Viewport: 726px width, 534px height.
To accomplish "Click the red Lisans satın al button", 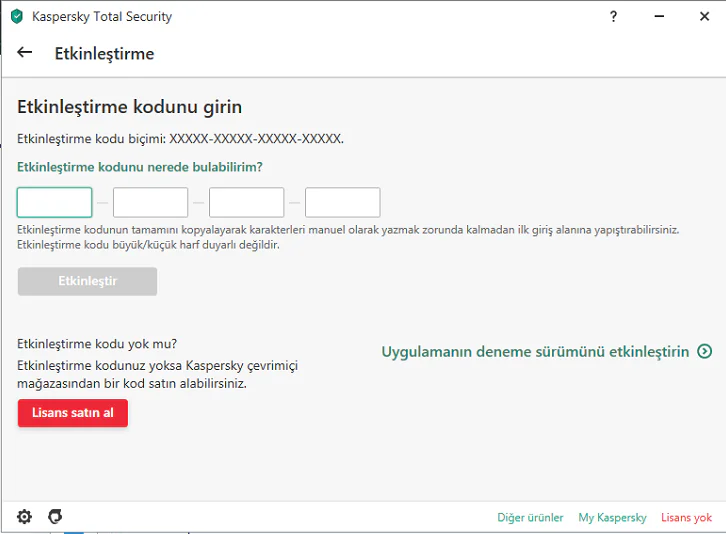I will tap(73, 413).
